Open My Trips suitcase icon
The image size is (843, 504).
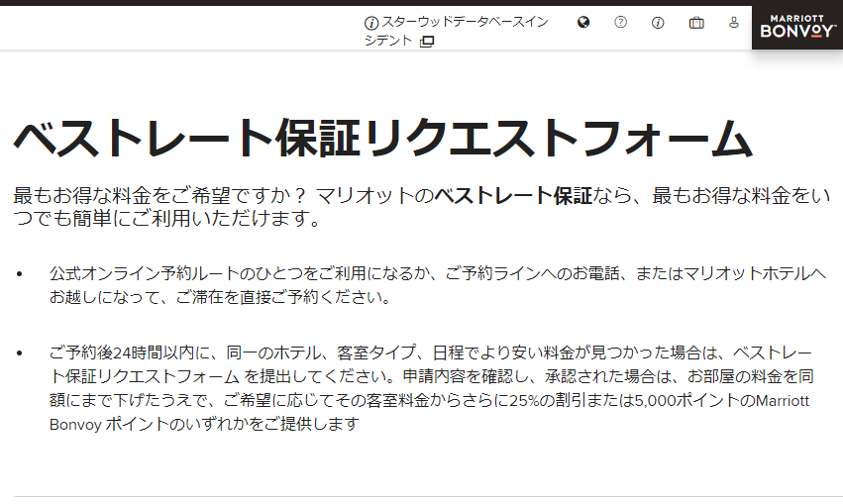pyautogui.click(x=696, y=23)
